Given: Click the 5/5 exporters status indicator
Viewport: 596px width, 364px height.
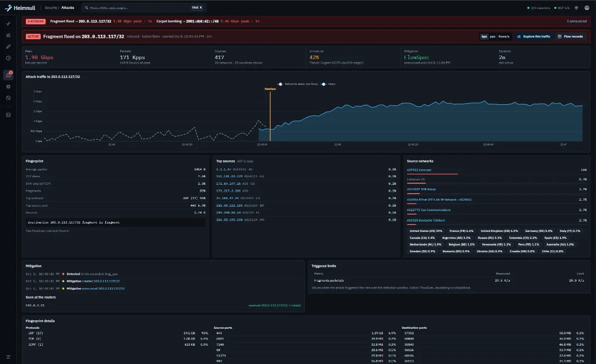Looking at the screenshot, I should pyautogui.click(x=538, y=8).
